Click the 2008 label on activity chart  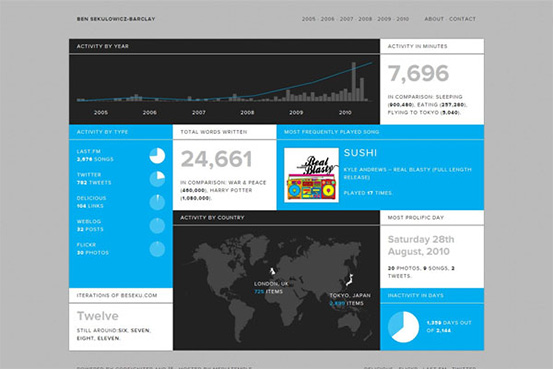click(x=247, y=113)
